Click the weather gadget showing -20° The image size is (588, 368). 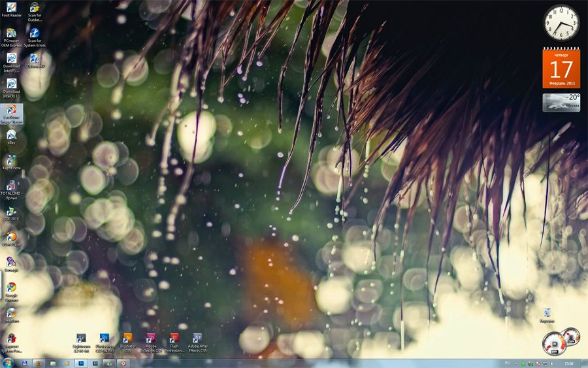pos(561,102)
